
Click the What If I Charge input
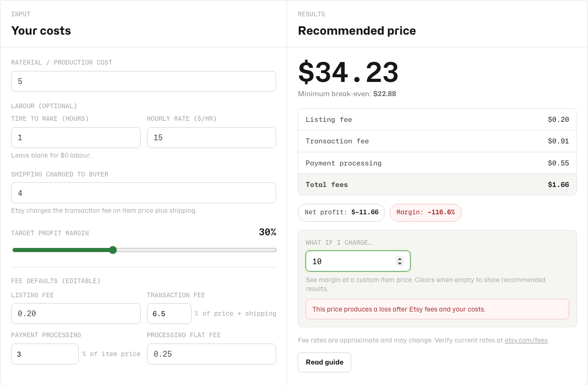pyautogui.click(x=358, y=261)
